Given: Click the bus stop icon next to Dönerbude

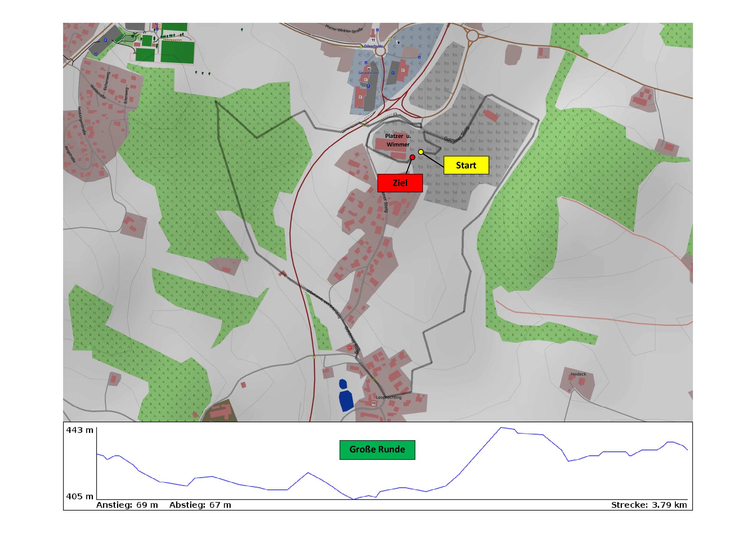Looking at the screenshot, I should (361, 47).
